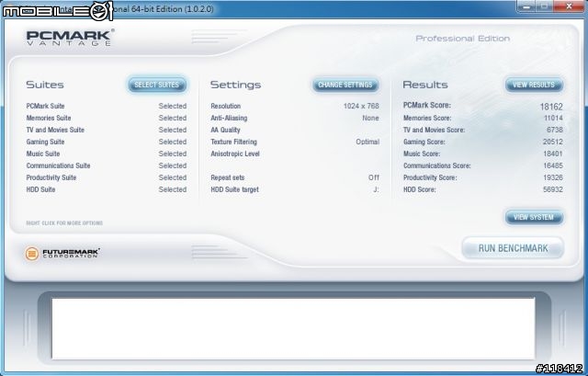
Task: Select the Communications Suite row
Action: 107,165
